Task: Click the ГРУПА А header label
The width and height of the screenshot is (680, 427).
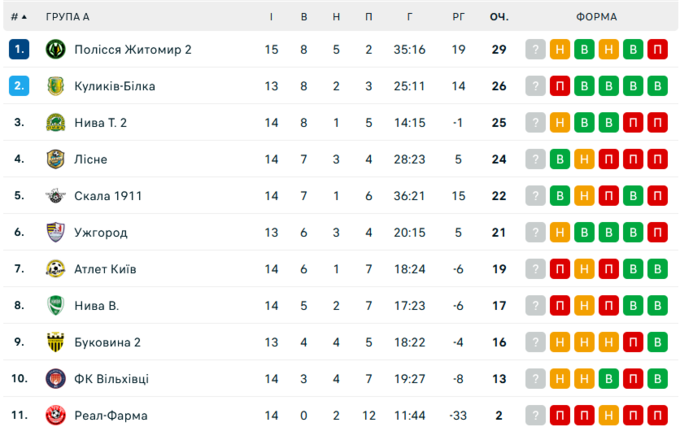Action: click(67, 17)
